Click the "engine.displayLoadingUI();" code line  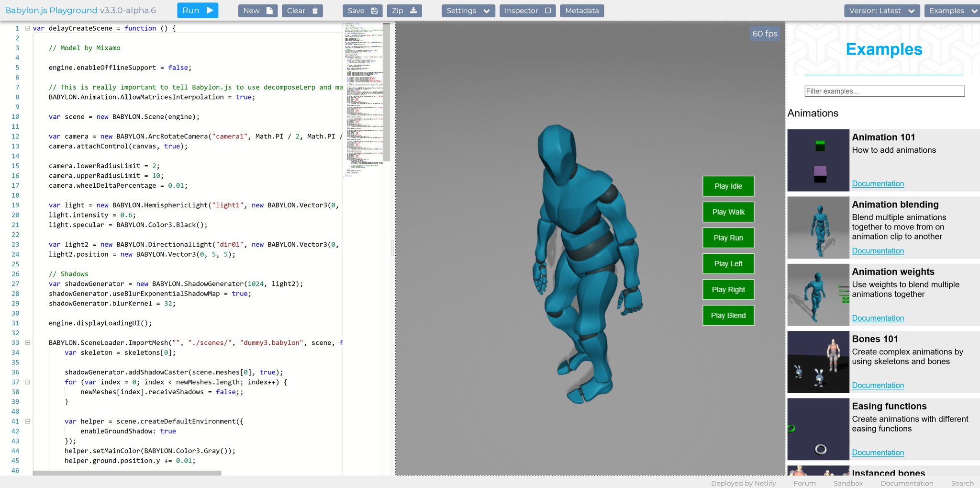point(100,323)
